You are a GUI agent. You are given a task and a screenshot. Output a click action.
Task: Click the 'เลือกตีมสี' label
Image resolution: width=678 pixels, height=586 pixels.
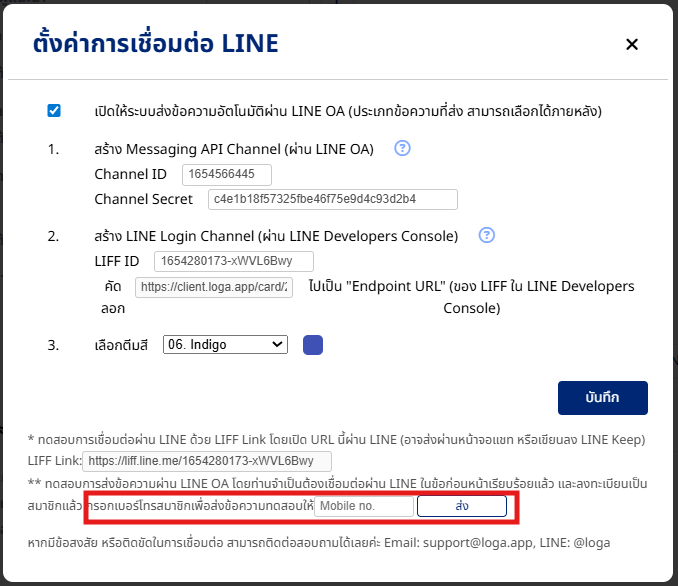click(121, 345)
